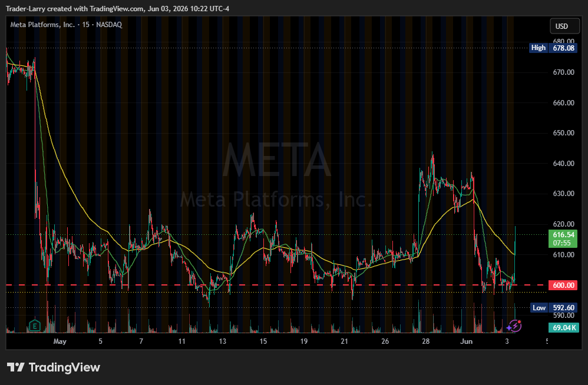Select the red 600.00 price level label

[563, 286]
